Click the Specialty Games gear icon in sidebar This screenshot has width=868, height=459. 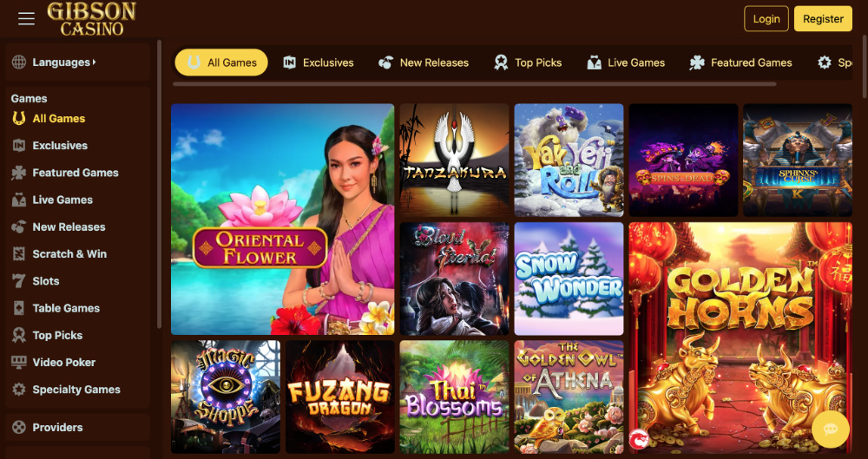(19, 390)
